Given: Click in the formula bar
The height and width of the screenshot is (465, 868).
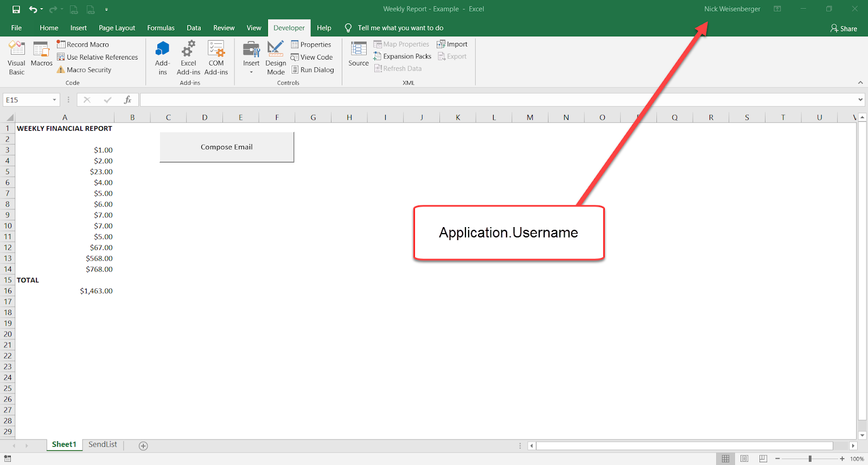Looking at the screenshot, I should point(498,100).
